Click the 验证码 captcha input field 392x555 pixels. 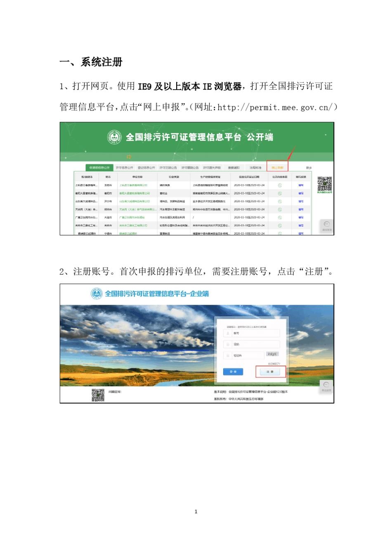[x=244, y=356]
